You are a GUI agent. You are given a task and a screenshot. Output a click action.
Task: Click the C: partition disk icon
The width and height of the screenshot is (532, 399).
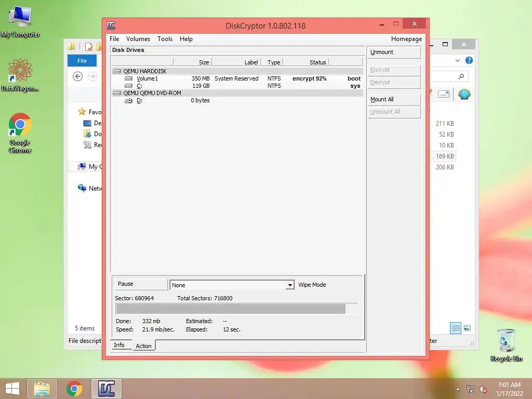[129, 86]
